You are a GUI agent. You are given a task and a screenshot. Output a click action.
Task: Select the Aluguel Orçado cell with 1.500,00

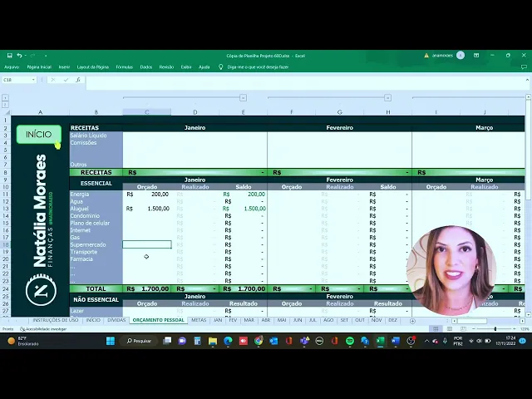pyautogui.click(x=147, y=209)
